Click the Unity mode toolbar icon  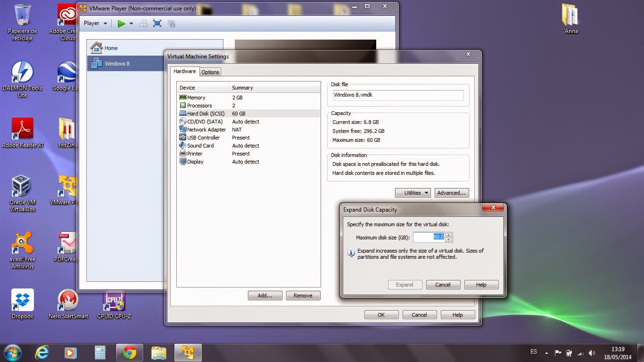pyautogui.click(x=172, y=24)
